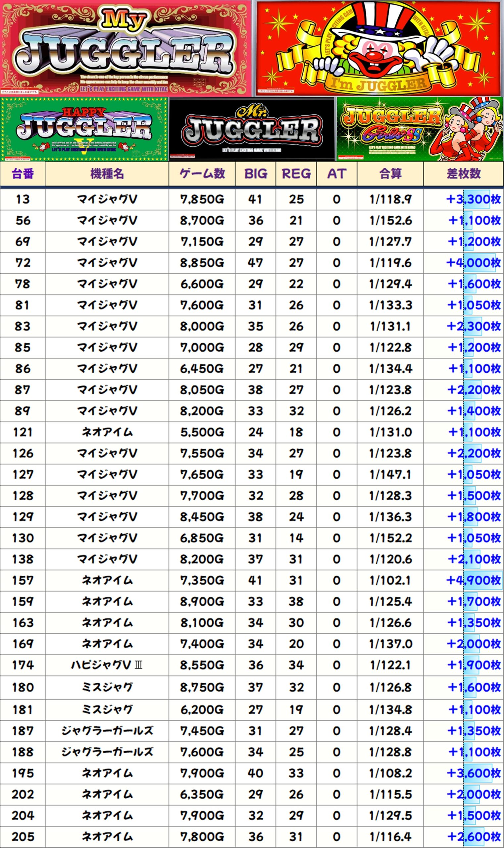Click machine number 163 cell
This screenshot has width=504, height=848.
23,623
